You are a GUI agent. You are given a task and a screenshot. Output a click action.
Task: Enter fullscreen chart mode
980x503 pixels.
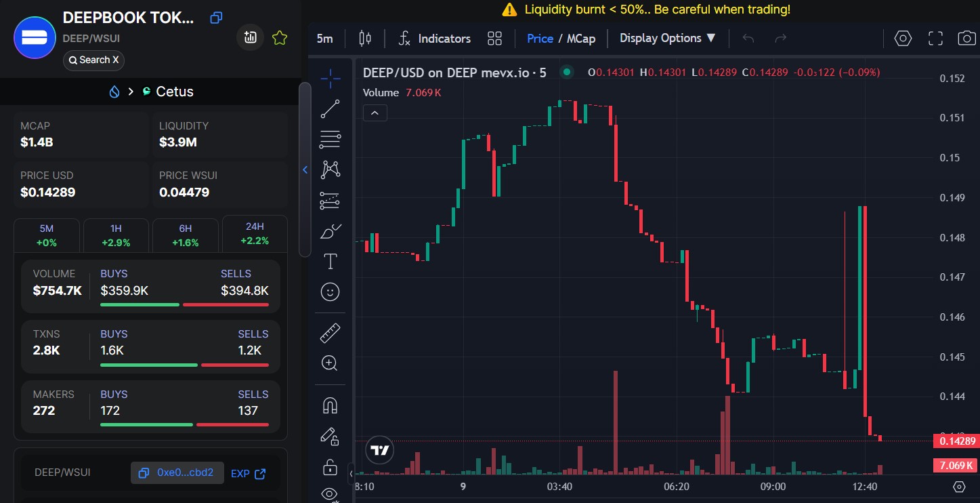[935, 39]
